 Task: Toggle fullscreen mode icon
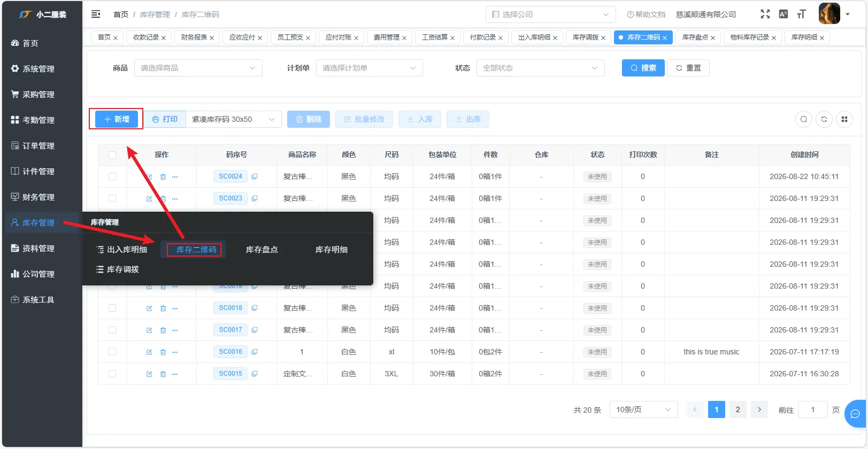click(x=765, y=14)
